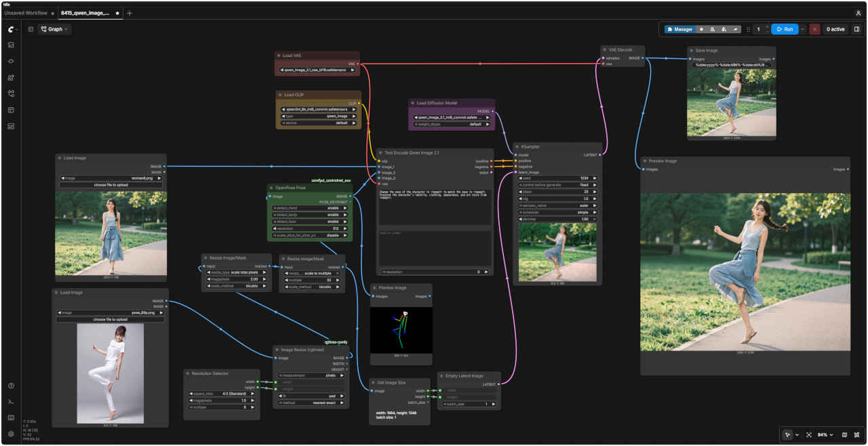Click the fit view icon near zoom
The height and width of the screenshot is (446, 868).
pos(809,434)
